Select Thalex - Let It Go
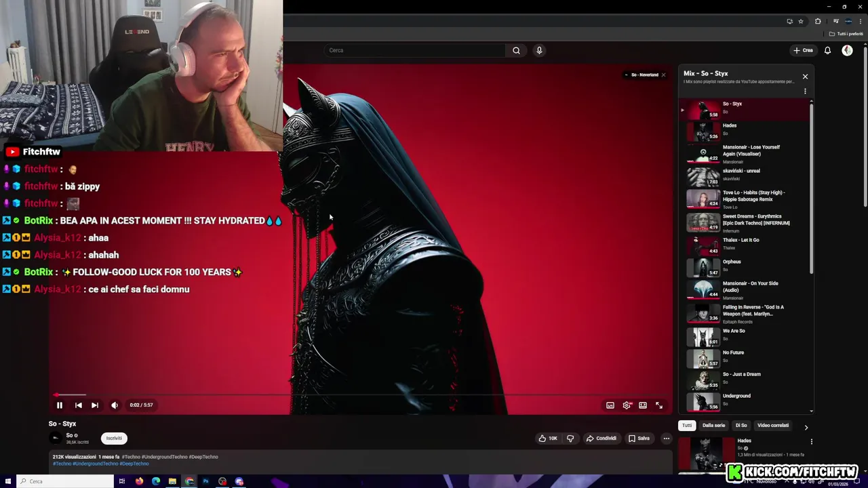 pos(746,245)
